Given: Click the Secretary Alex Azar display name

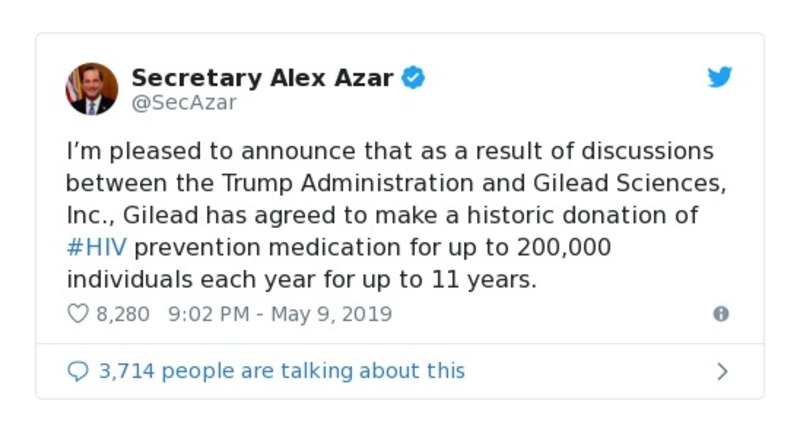Looking at the screenshot, I should click(262, 77).
